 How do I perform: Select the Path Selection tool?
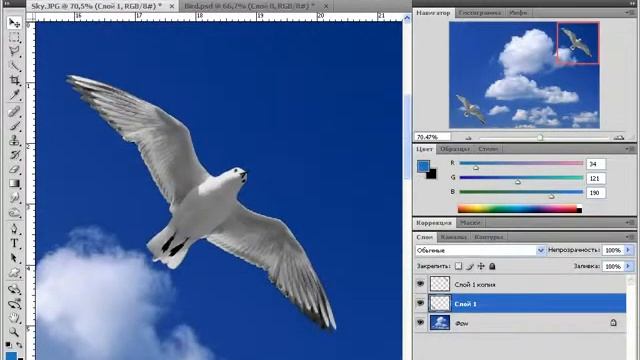tap(14, 258)
